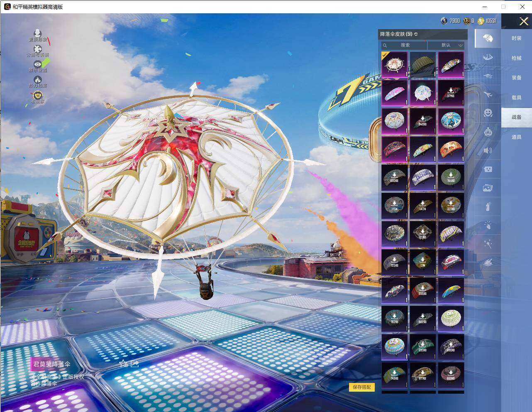Open the gold-ringed collection icon
The width and height of the screenshot is (532, 412).
(38, 95)
